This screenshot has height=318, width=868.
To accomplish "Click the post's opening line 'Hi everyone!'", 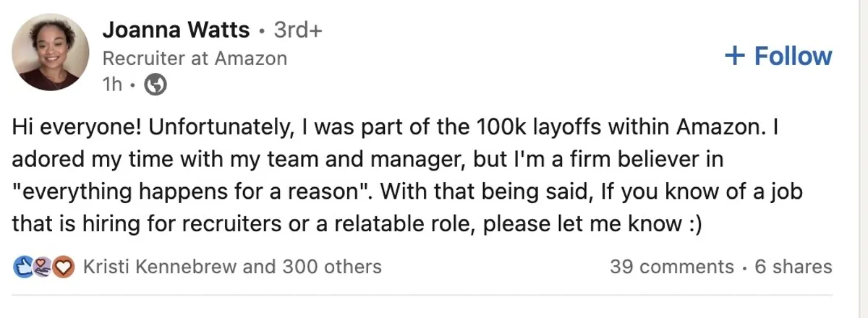I will pyautogui.click(x=77, y=128).
